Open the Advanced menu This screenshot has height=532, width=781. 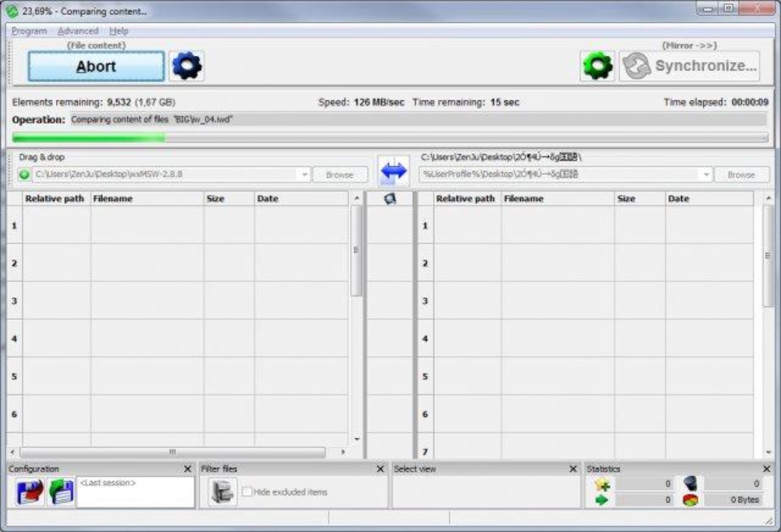(78, 31)
